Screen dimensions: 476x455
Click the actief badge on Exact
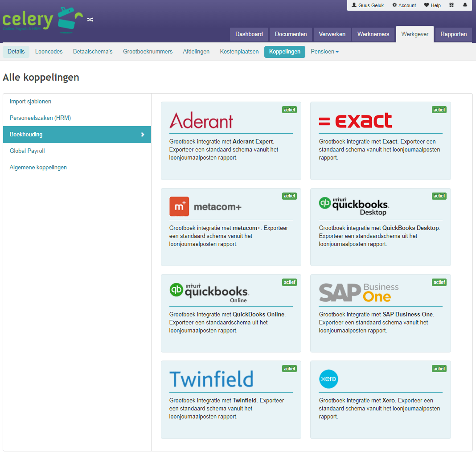pyautogui.click(x=439, y=110)
